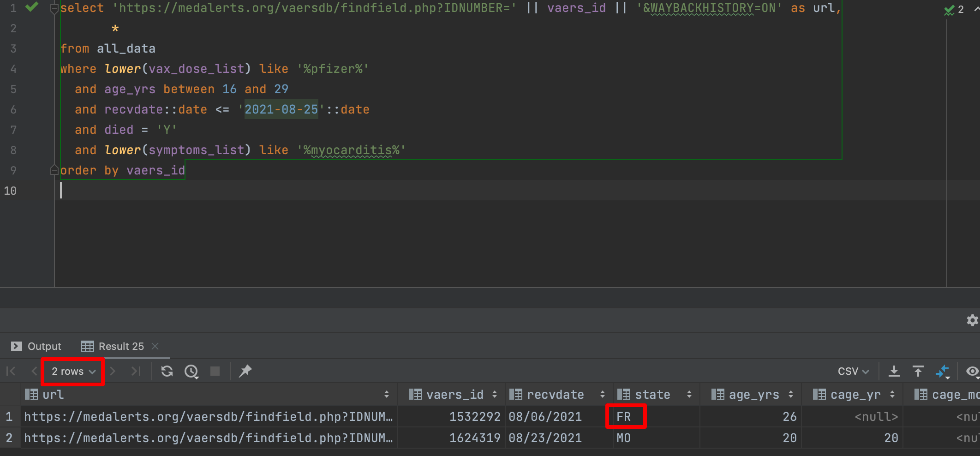Click the url cell in row 2
This screenshot has width=980, height=456.
click(209, 438)
